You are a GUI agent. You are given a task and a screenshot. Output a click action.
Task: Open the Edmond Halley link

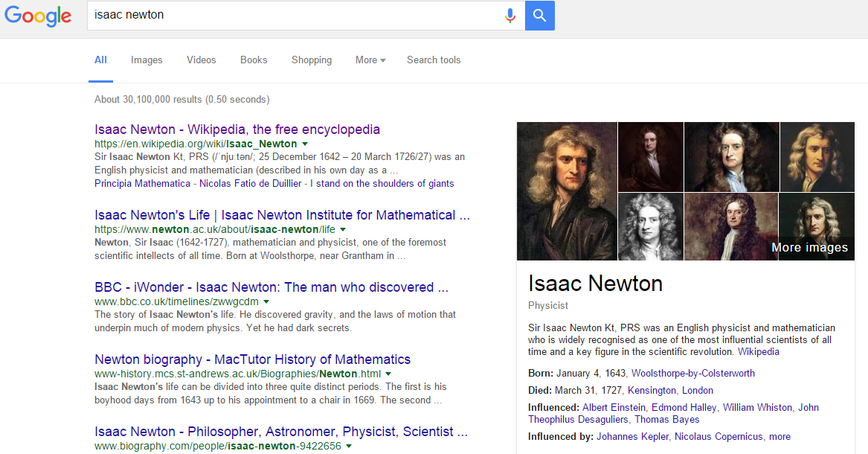pyautogui.click(x=684, y=408)
